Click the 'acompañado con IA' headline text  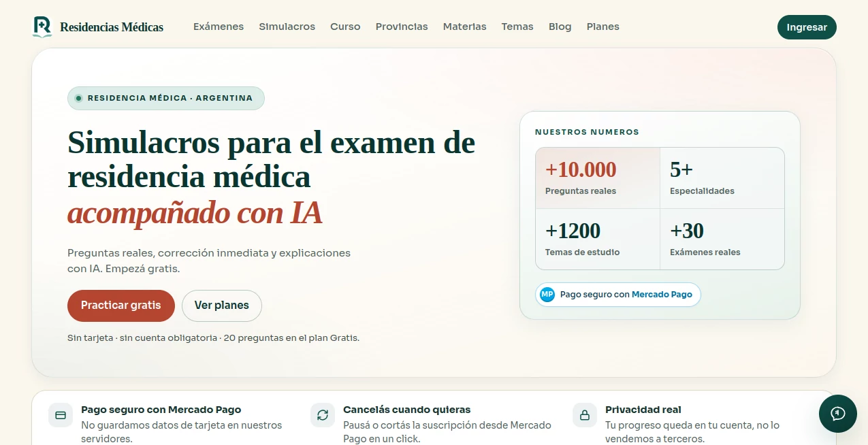click(195, 214)
